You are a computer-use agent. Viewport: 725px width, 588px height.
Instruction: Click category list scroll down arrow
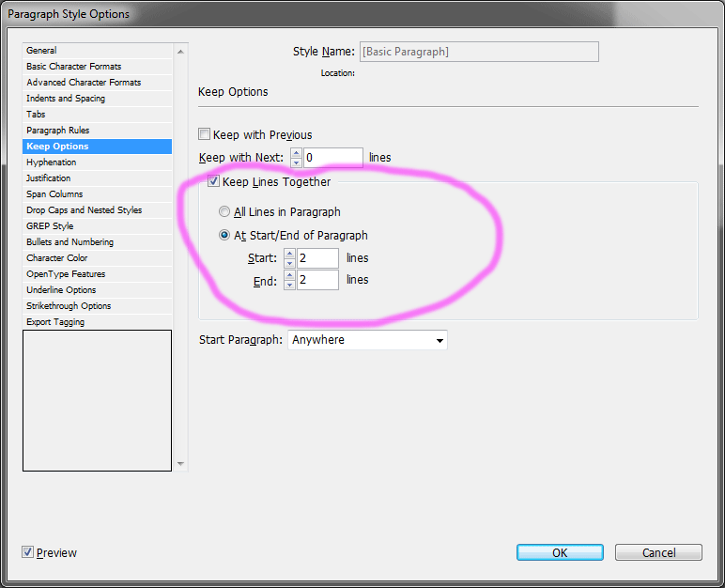click(180, 464)
